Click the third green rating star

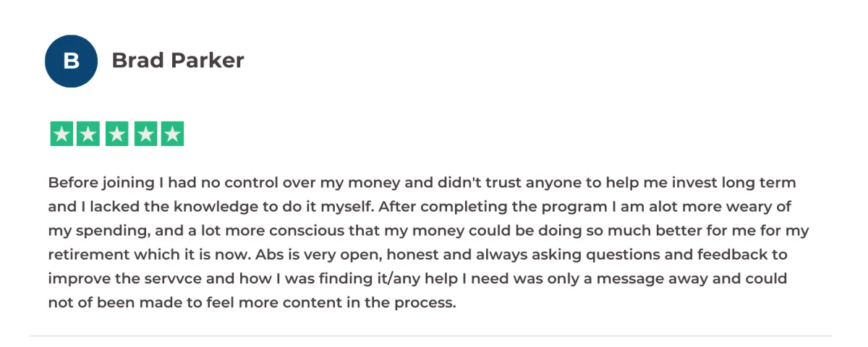click(116, 134)
